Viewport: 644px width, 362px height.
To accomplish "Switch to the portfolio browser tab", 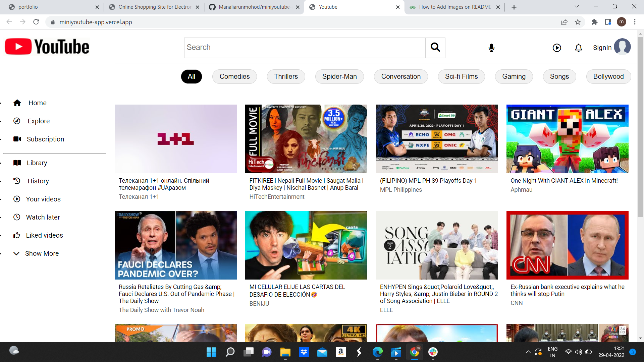I will (x=28, y=7).
